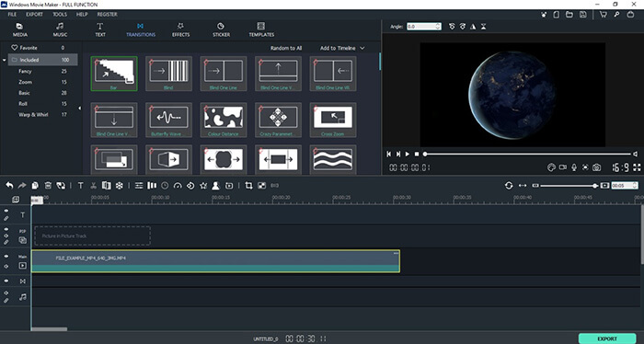644x344 pixels.
Task: Select the scissors split tool in timeline toolbar
Action: coord(94,186)
